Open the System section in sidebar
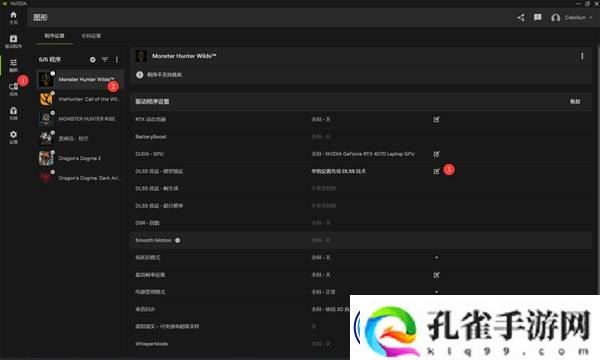Image resolution: width=600 pixels, height=360 pixels. 13,89
